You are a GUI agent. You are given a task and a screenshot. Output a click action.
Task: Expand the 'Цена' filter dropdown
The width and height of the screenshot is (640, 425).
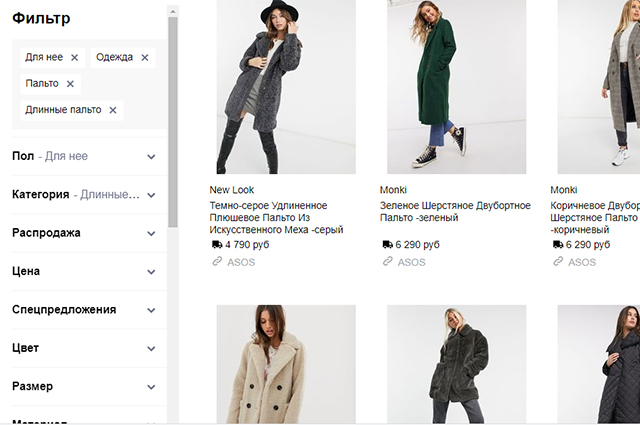[x=151, y=271]
